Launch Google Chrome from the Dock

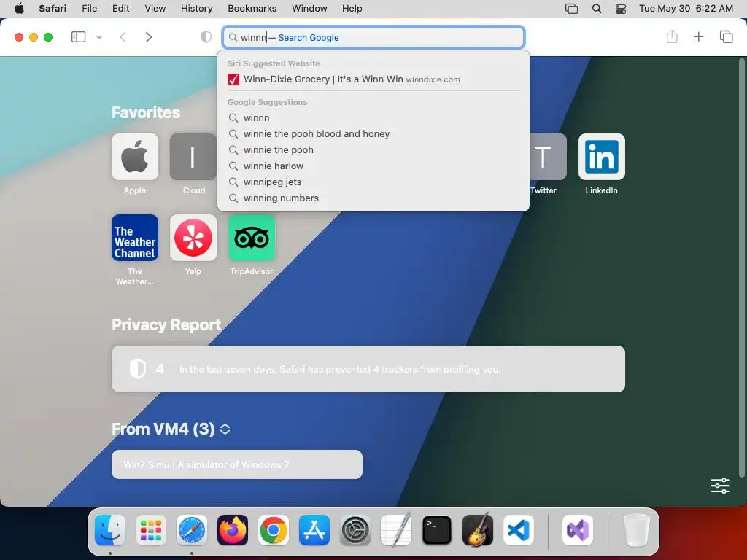click(274, 530)
